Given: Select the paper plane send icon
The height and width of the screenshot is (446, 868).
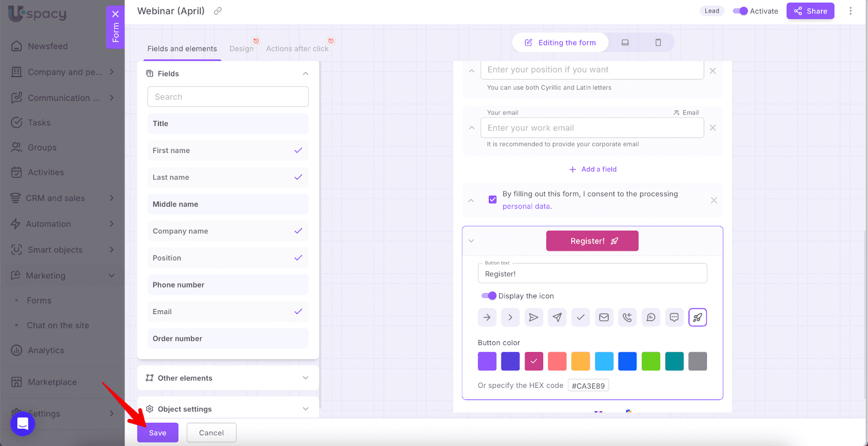Looking at the screenshot, I should (x=557, y=317).
